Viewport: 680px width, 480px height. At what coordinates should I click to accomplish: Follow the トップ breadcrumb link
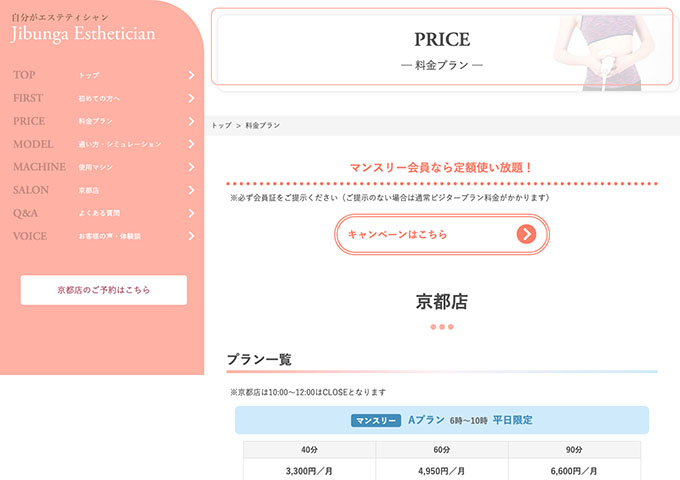[x=221, y=126]
